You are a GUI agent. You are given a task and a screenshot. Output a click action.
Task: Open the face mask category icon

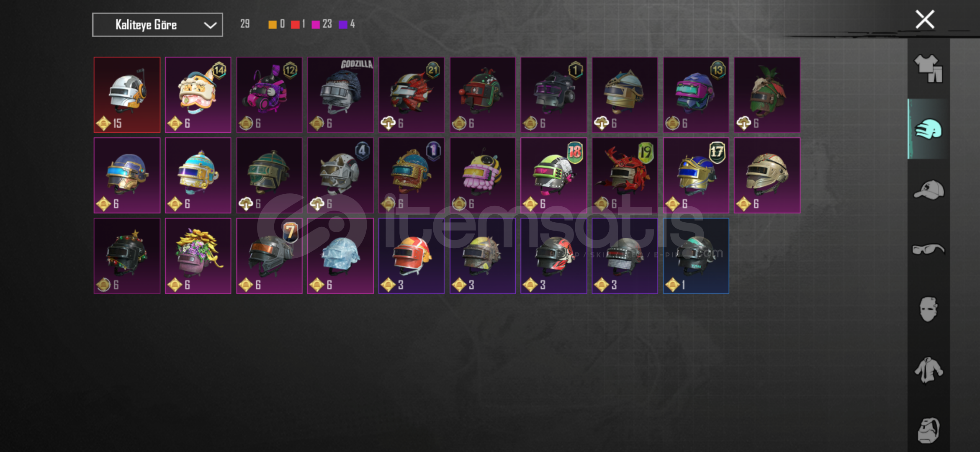[928, 309]
